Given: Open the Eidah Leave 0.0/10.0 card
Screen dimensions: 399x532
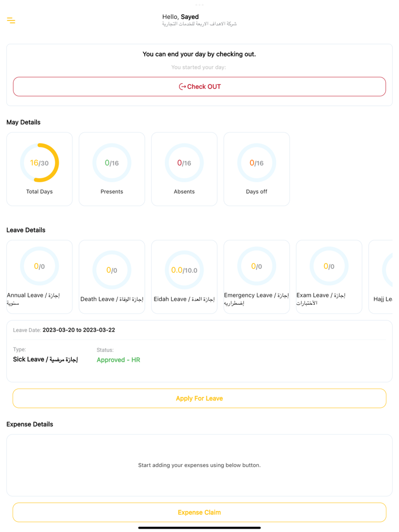Looking at the screenshot, I should click(x=184, y=277).
